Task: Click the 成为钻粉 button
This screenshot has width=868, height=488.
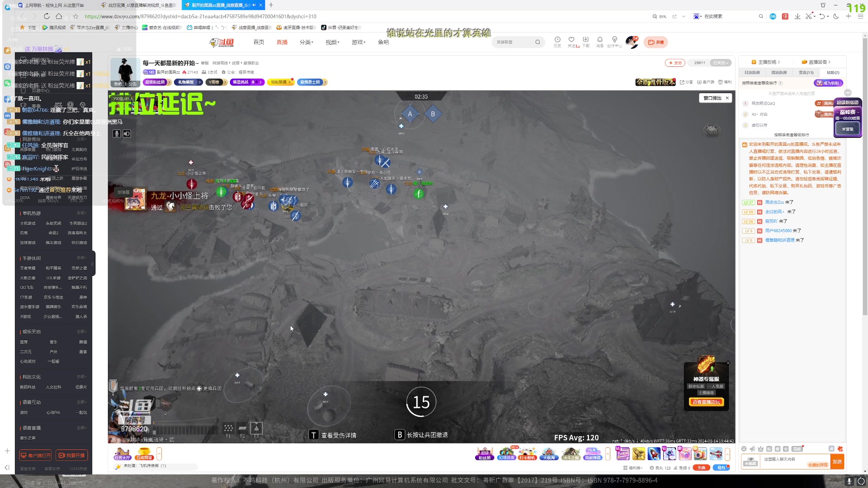Action: click(x=828, y=83)
